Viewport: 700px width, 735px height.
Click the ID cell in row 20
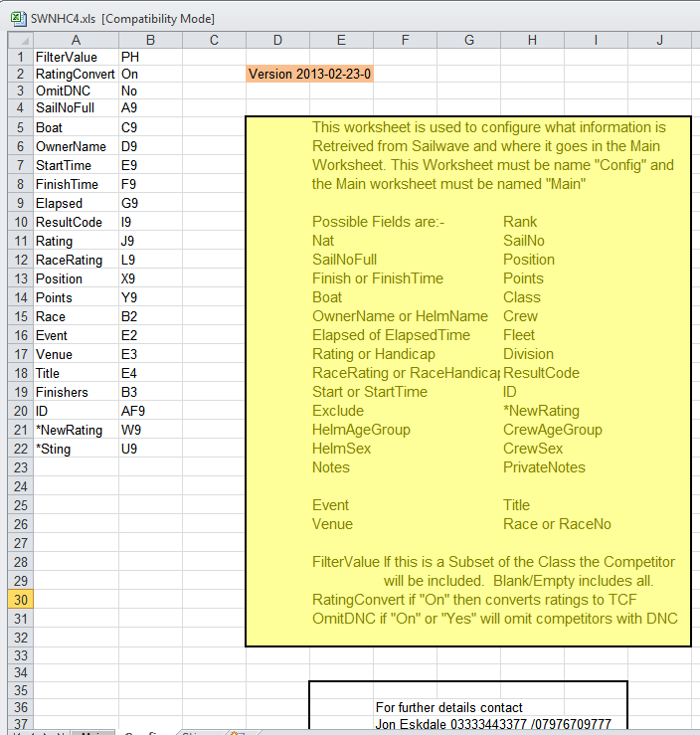[x=76, y=411]
